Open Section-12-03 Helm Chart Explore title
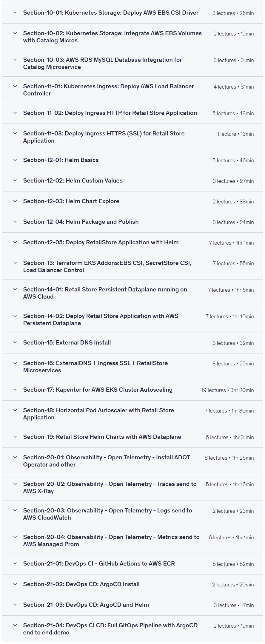This screenshot has height=644, width=265. [71, 201]
